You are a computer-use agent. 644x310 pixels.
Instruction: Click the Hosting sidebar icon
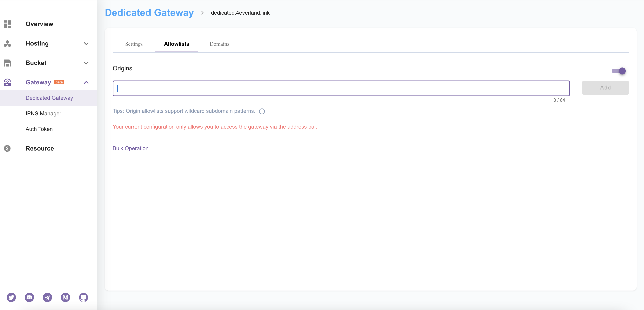point(8,44)
